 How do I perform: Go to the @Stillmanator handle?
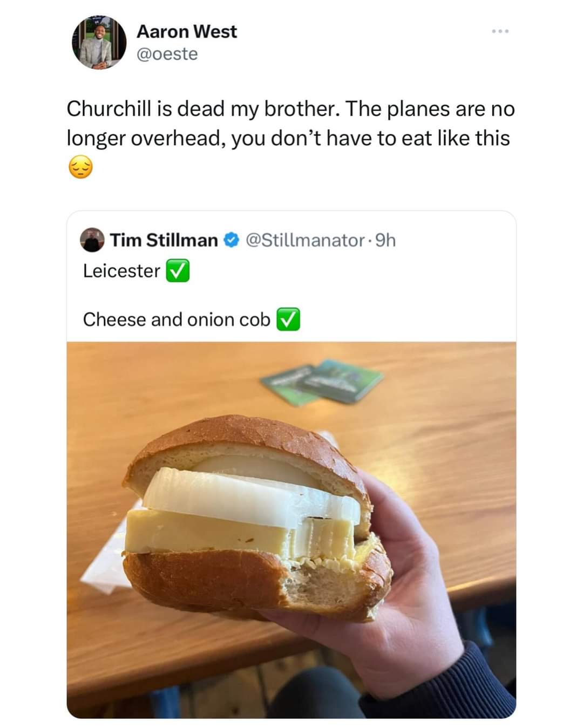(x=305, y=240)
